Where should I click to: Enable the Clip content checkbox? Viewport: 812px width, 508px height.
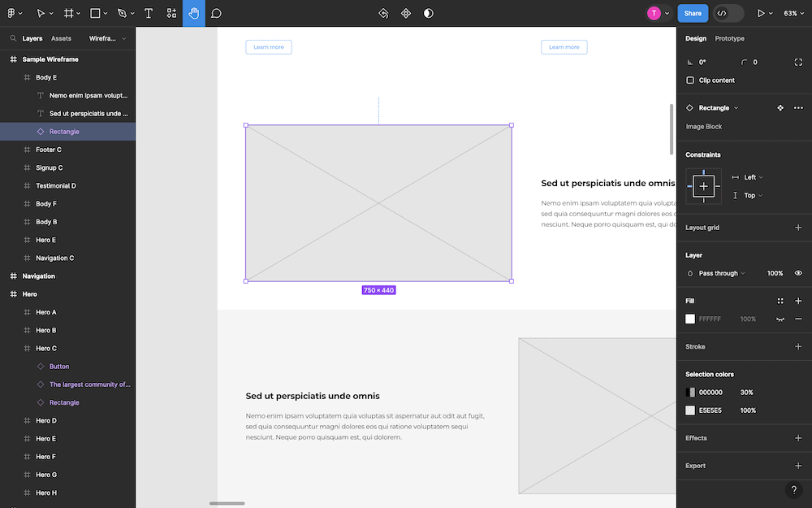[690, 80]
